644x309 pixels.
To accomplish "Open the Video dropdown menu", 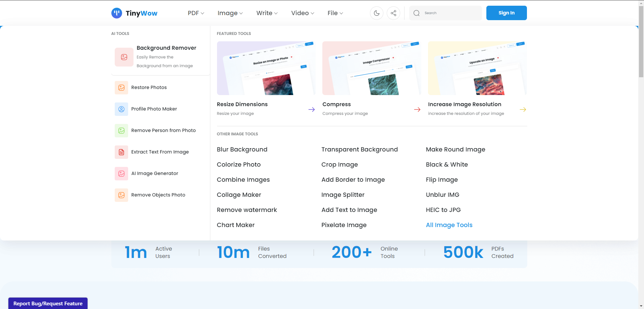I will (x=303, y=13).
